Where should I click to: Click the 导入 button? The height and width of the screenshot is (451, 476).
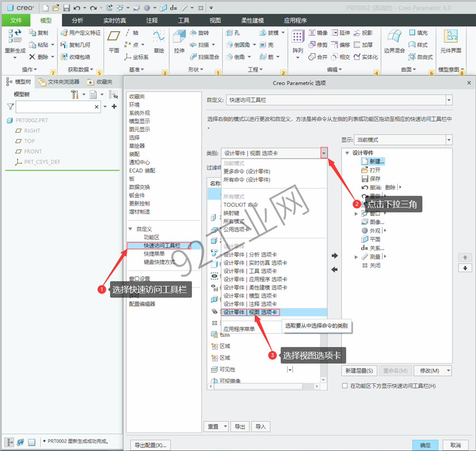(260, 427)
